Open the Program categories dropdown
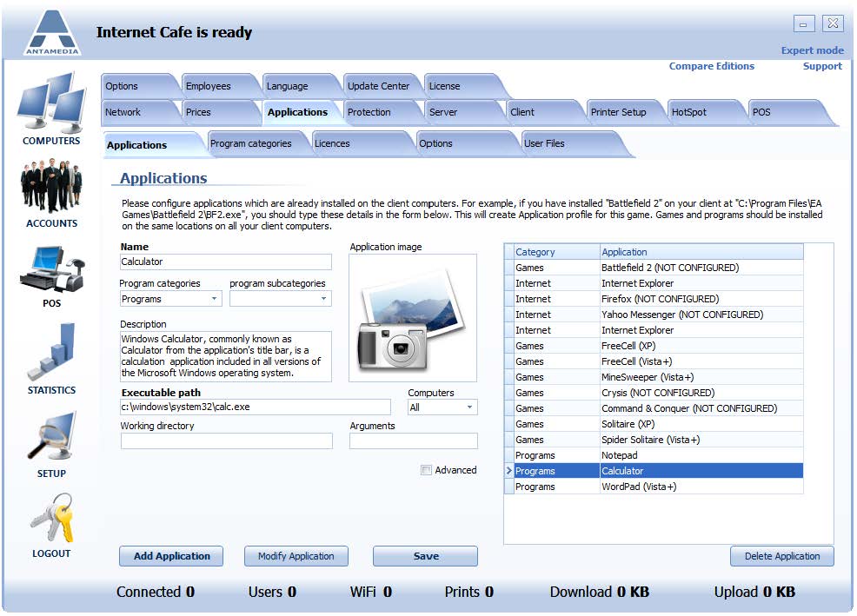Viewport: 857px width, 616px height. 216,299
